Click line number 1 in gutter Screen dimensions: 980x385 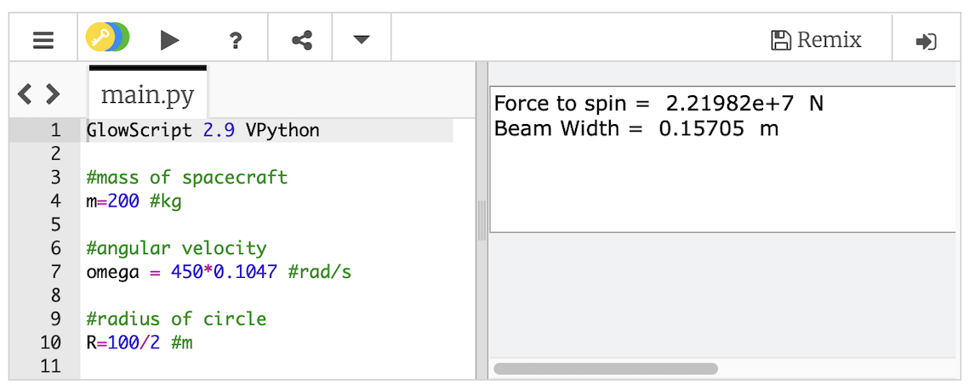pos(56,130)
